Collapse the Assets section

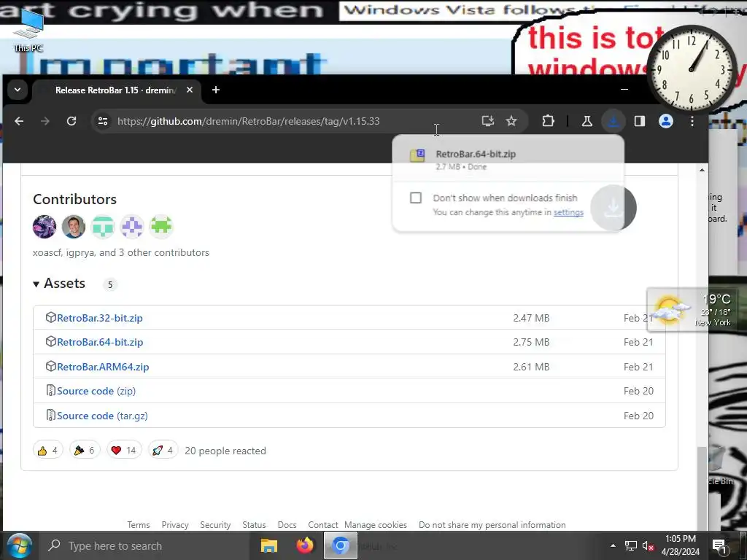[x=60, y=284]
